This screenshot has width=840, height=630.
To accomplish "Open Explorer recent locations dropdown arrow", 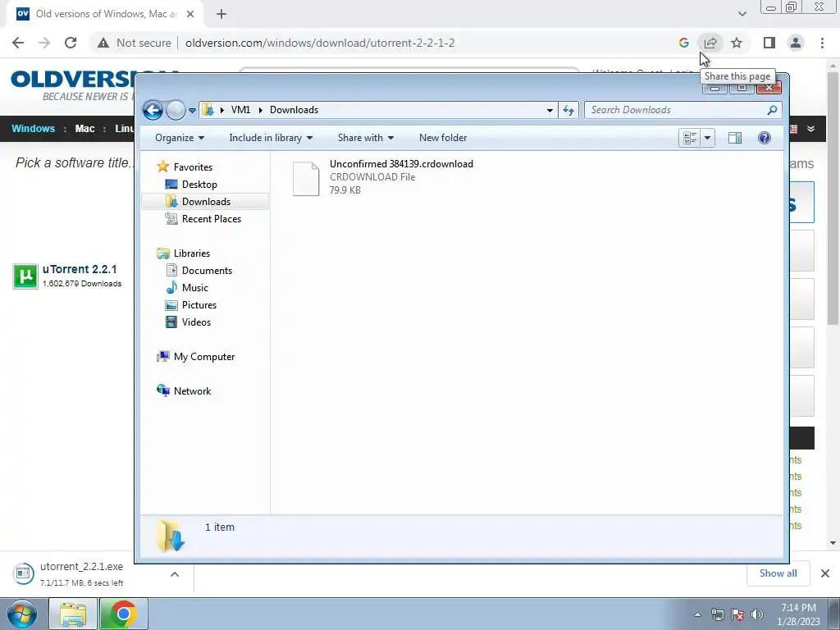I will [x=192, y=111].
